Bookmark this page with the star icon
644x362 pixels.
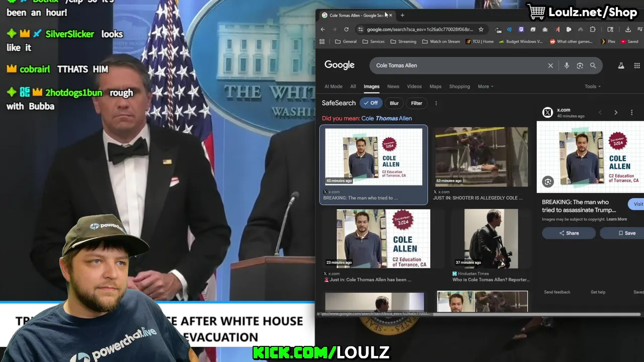tap(481, 29)
